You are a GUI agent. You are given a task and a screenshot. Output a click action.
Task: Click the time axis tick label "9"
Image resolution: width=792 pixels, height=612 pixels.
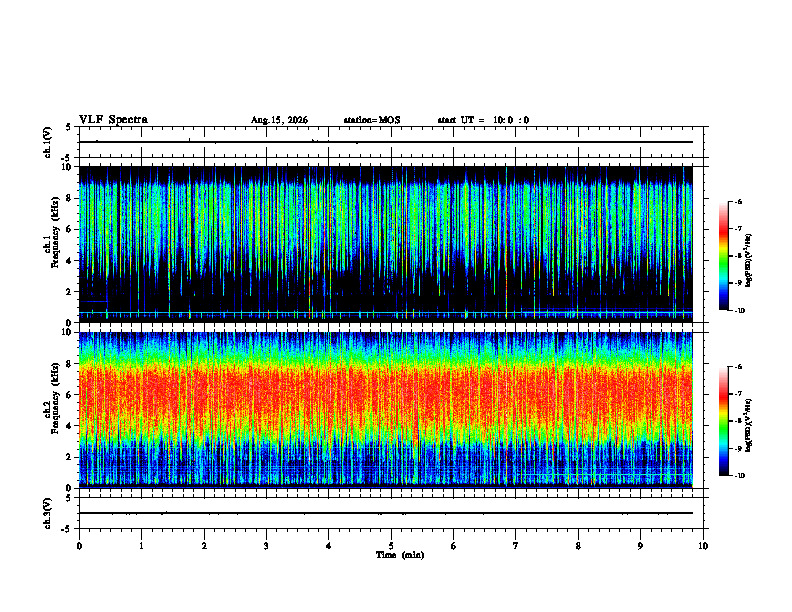tap(640, 546)
